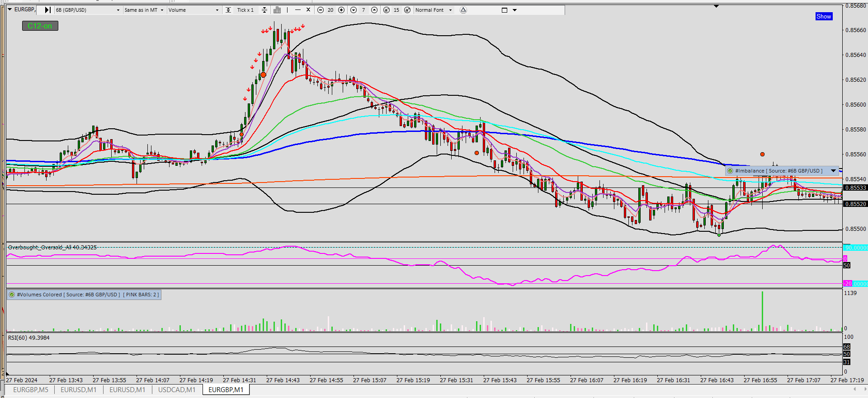The width and height of the screenshot is (868, 398).
Task: Click the orange dot near 16:55
Action: click(762, 155)
